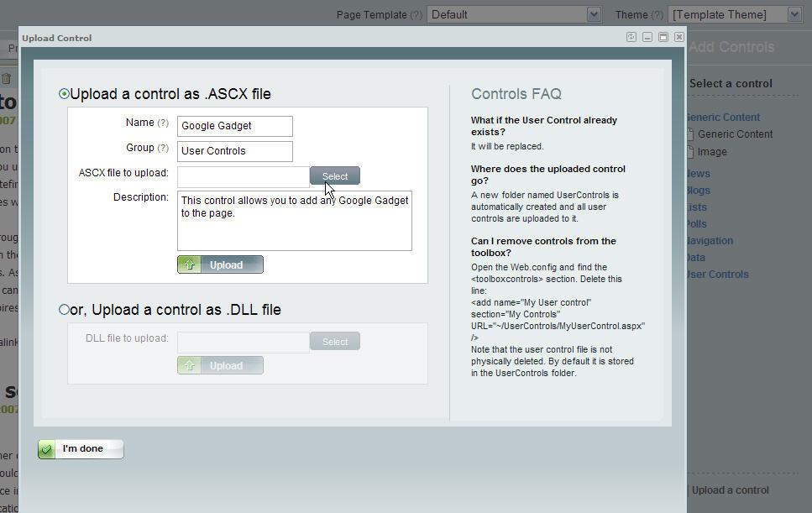Open the Page Template dropdown showing Default
This screenshot has width=812, height=513.
tap(514, 14)
